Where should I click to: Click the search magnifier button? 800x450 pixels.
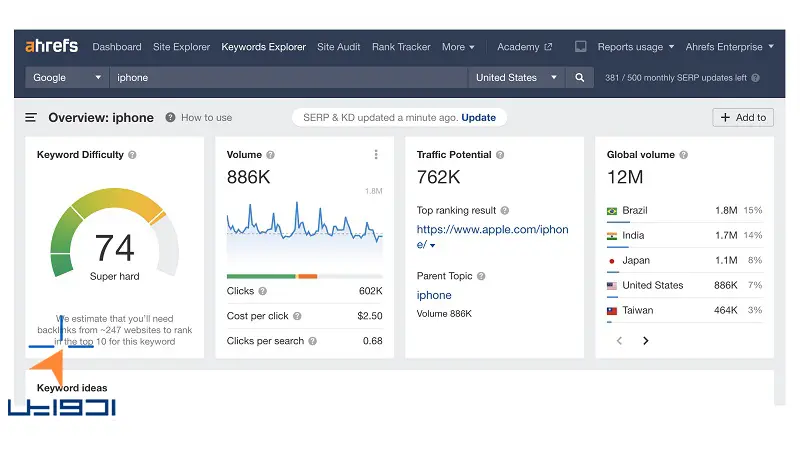pos(580,77)
